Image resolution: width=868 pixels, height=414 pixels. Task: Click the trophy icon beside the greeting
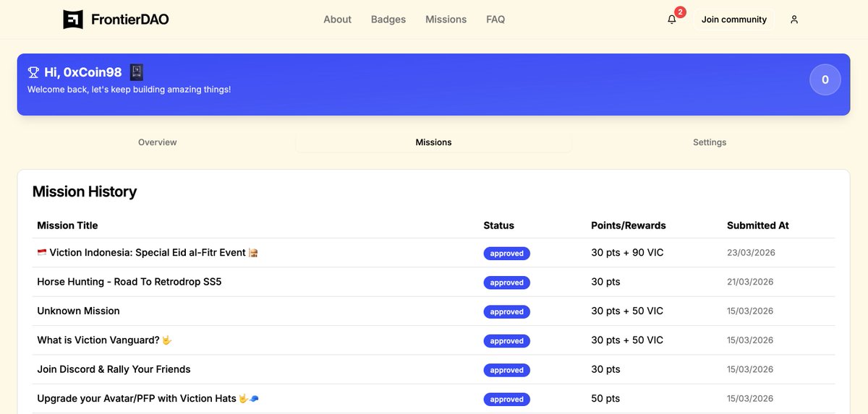point(33,72)
